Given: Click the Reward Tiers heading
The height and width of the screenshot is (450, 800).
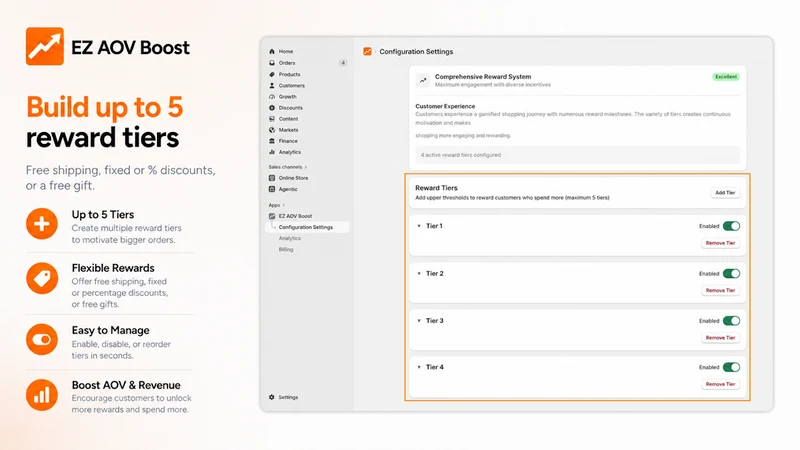Looking at the screenshot, I should click(x=436, y=188).
